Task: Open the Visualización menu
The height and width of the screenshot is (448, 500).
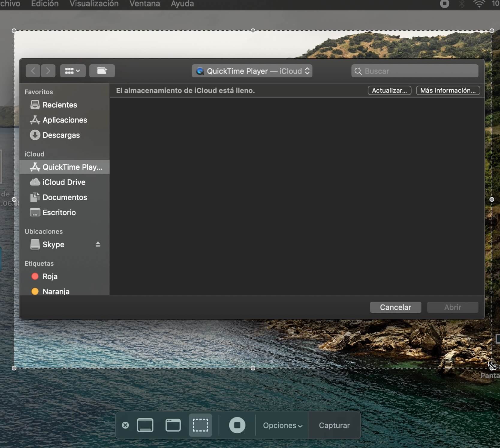Action: pyautogui.click(x=94, y=4)
